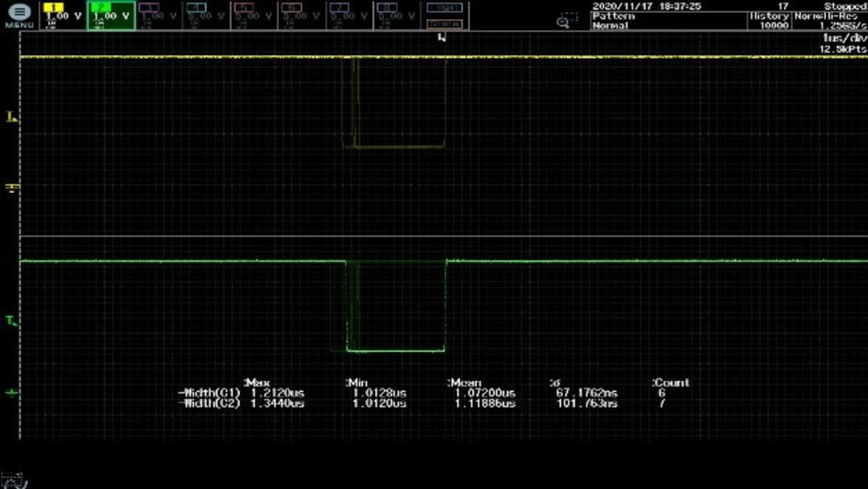Open the round MENU button
Screen dimensions: 868x489
tap(19, 15)
